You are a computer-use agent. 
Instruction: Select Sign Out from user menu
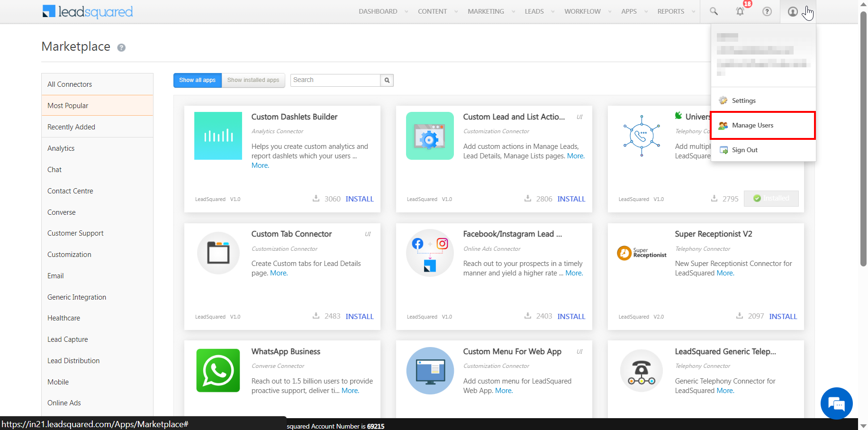[763, 150]
